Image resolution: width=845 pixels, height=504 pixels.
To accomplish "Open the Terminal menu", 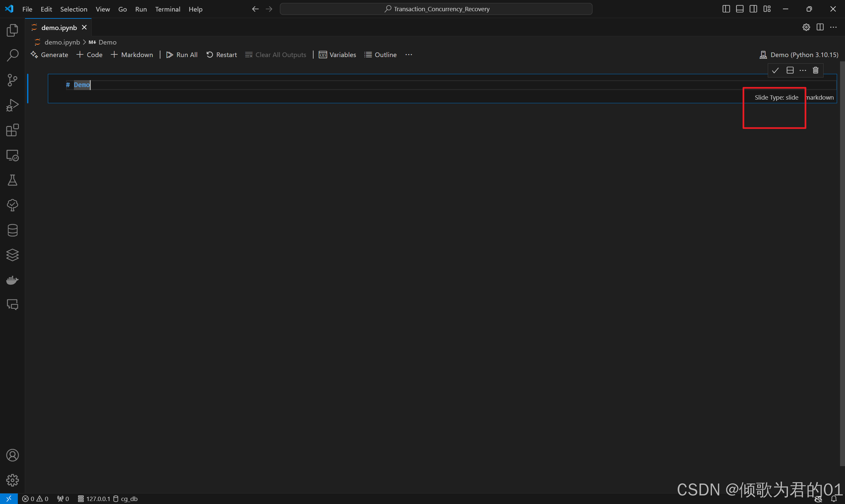I will 167,9.
